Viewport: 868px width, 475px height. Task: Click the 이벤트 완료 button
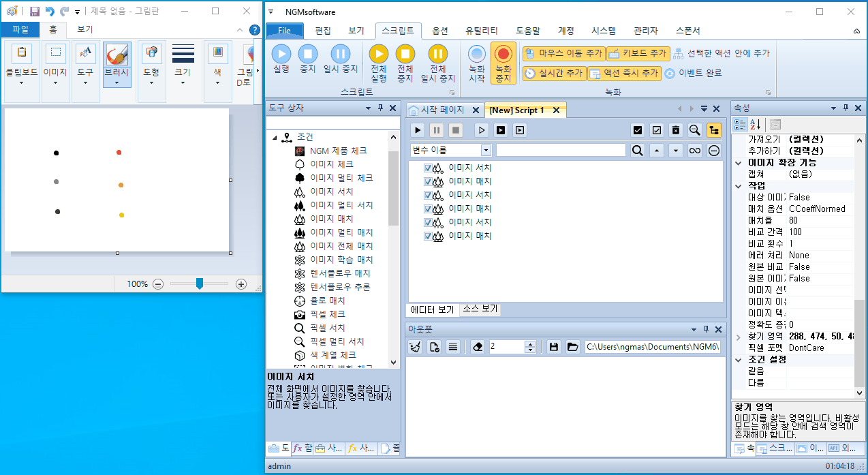click(693, 73)
